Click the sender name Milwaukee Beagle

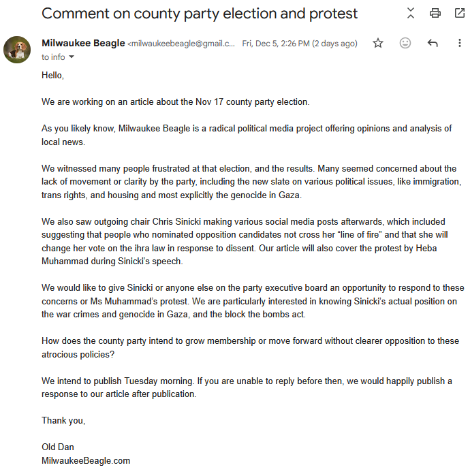83,43
